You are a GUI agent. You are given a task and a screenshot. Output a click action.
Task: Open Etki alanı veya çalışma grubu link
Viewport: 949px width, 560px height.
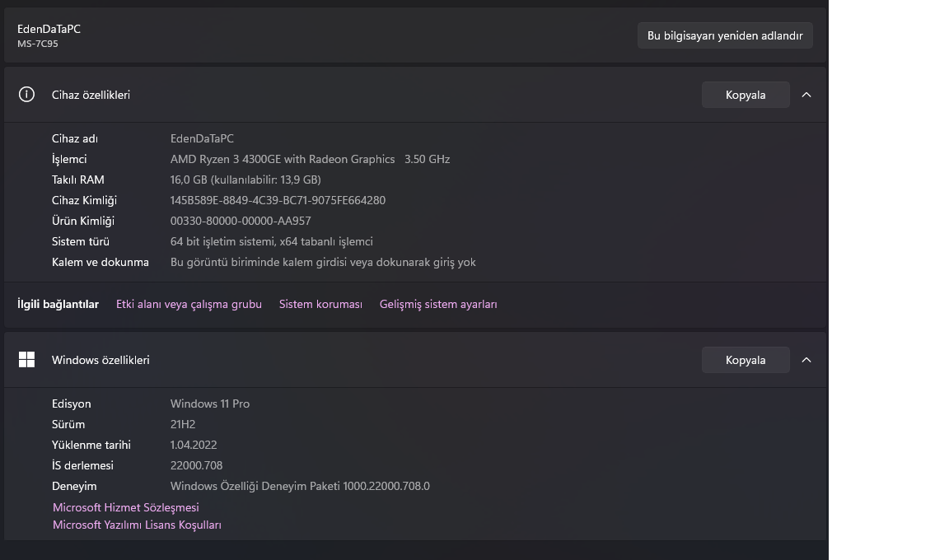[x=189, y=304]
